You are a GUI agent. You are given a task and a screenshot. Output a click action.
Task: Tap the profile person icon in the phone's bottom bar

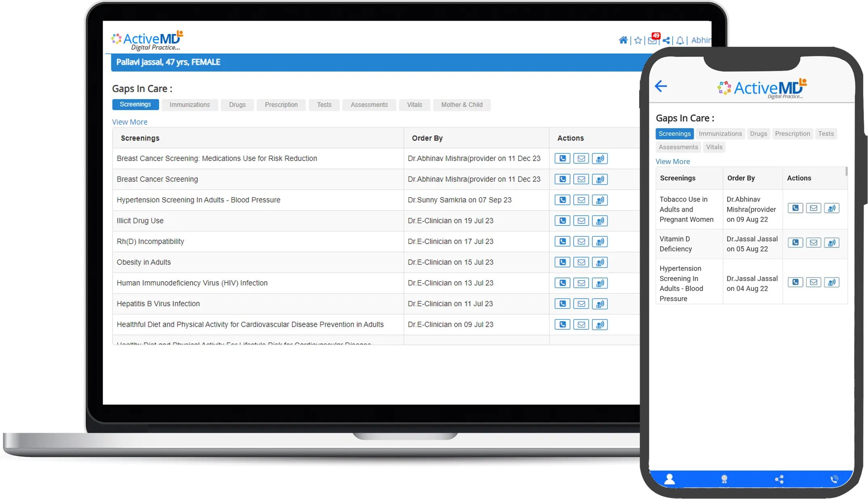pos(669,479)
